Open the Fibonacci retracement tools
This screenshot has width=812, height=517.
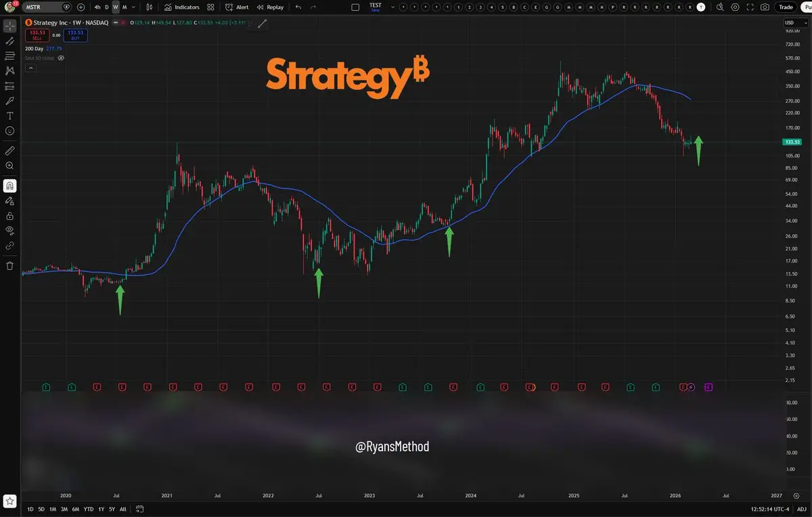(10, 56)
